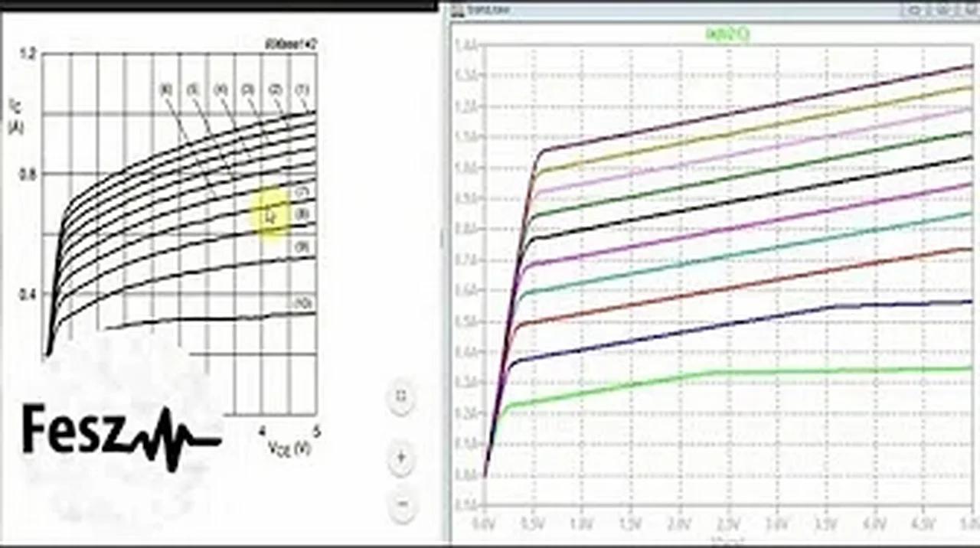Screen dimensions: 980x548
Task: Click curve label (10) on the datasheet graph
Action: point(303,304)
